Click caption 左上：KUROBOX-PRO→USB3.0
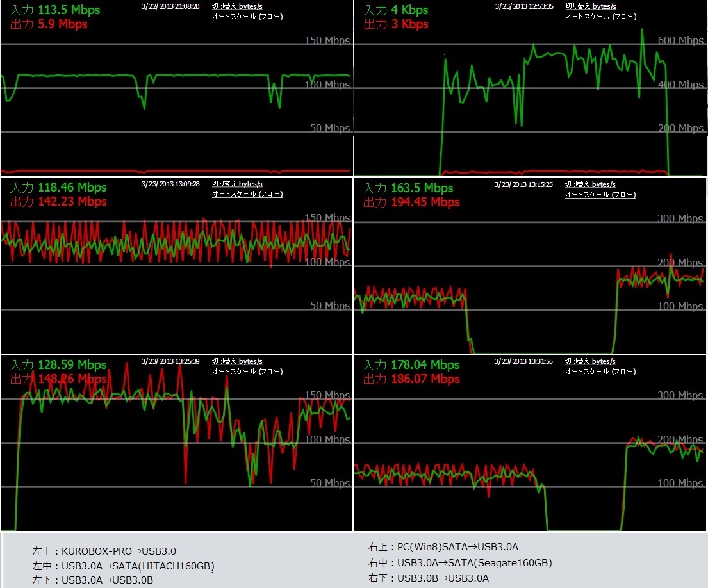Screen dimensions: 708x588 pos(104,551)
